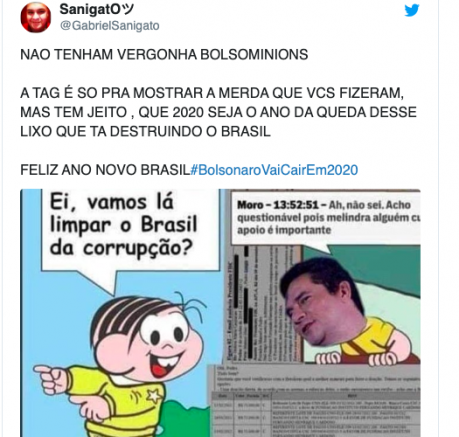Open the #BolsonaroVaiCairEm2020 hashtag
The width and height of the screenshot is (459, 437).
[274, 170]
